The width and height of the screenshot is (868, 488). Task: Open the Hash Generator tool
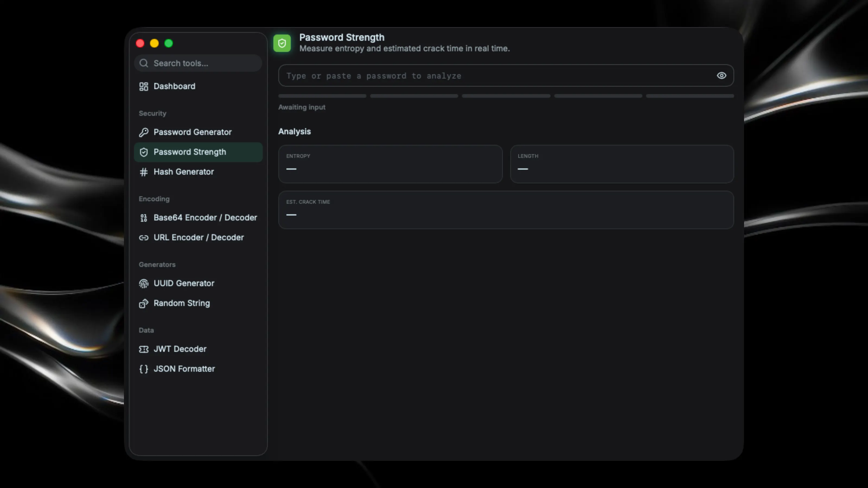pos(198,172)
